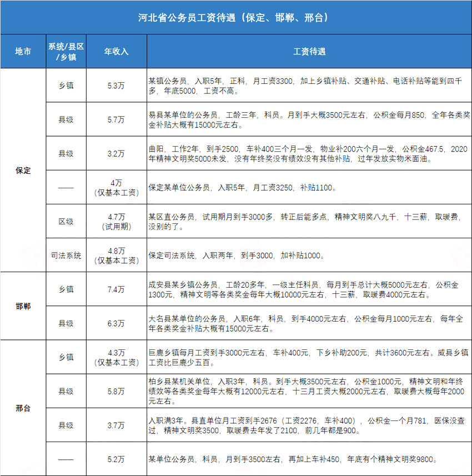The height and width of the screenshot is (476, 472).
Task: Select the 系统/县区/乡镇 column header
Action: [x=66, y=51]
